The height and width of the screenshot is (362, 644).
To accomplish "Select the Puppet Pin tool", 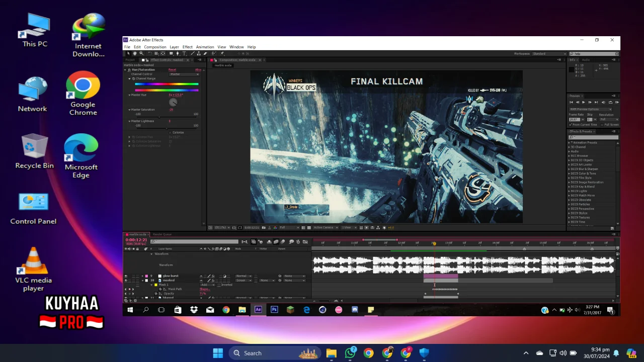I will pos(222,54).
